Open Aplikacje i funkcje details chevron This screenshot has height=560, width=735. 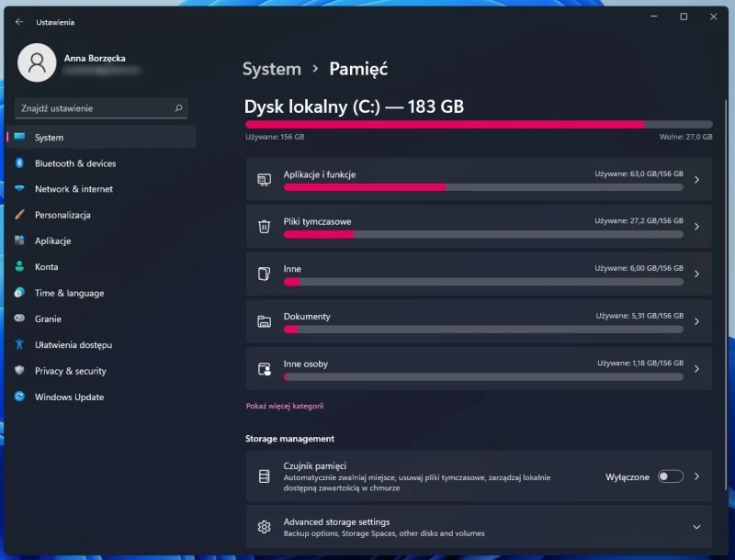(696, 180)
